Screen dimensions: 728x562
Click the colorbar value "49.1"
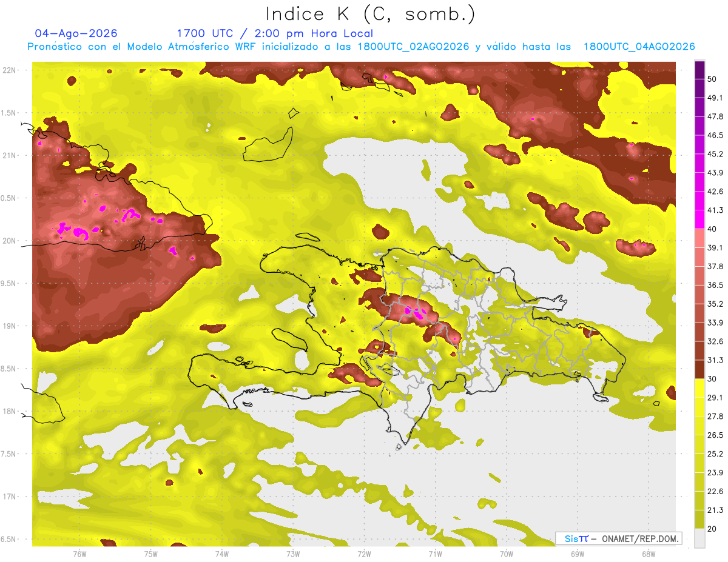pyautogui.click(x=715, y=98)
